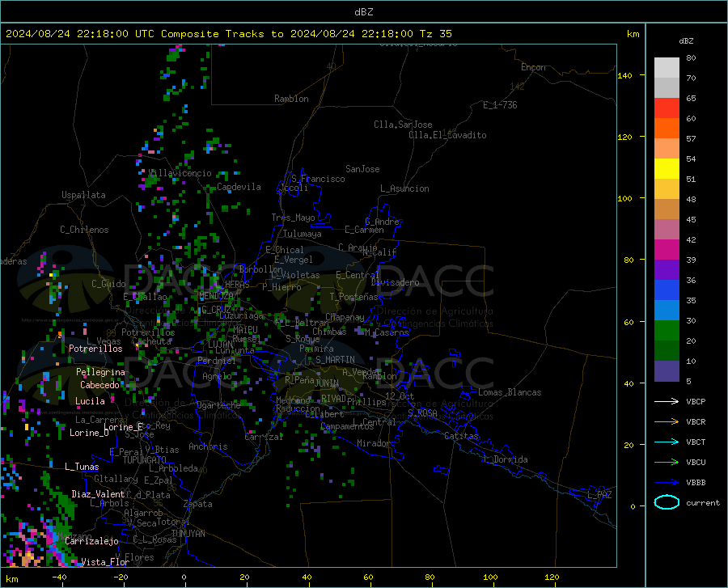Screen dimensions: 728x588
Task: Click the 'Villavicencio' map label
Action: 180,173
